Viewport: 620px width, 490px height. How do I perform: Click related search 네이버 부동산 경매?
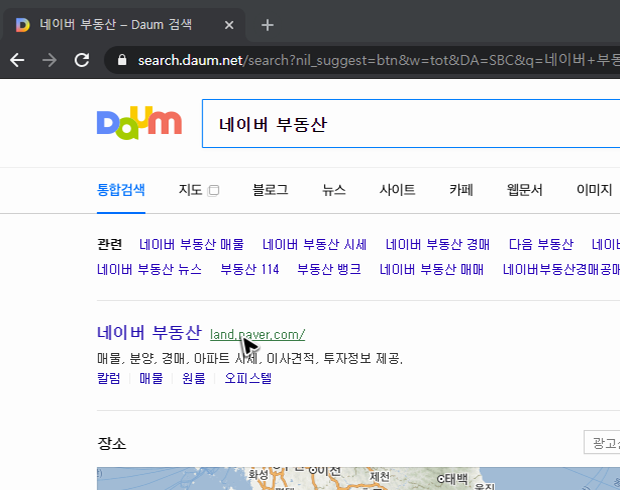point(438,244)
